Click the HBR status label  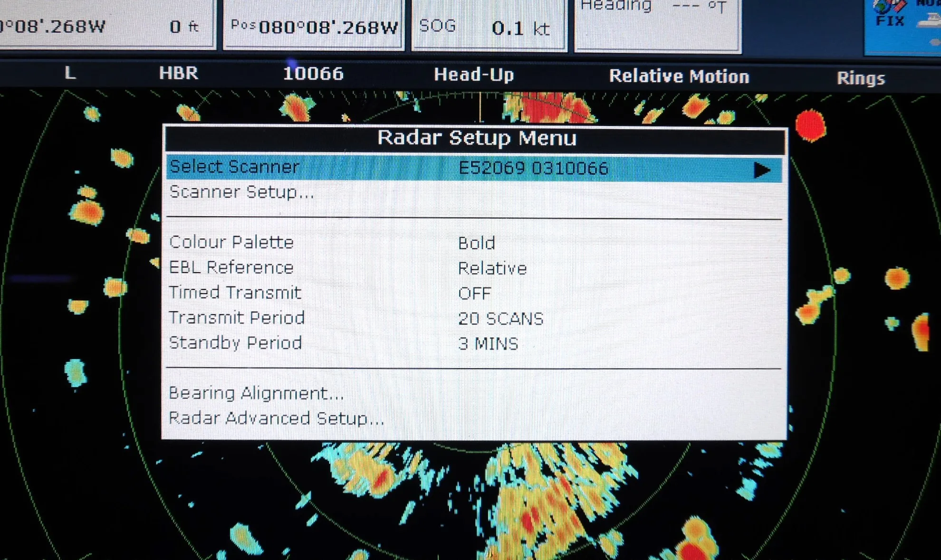coord(178,73)
